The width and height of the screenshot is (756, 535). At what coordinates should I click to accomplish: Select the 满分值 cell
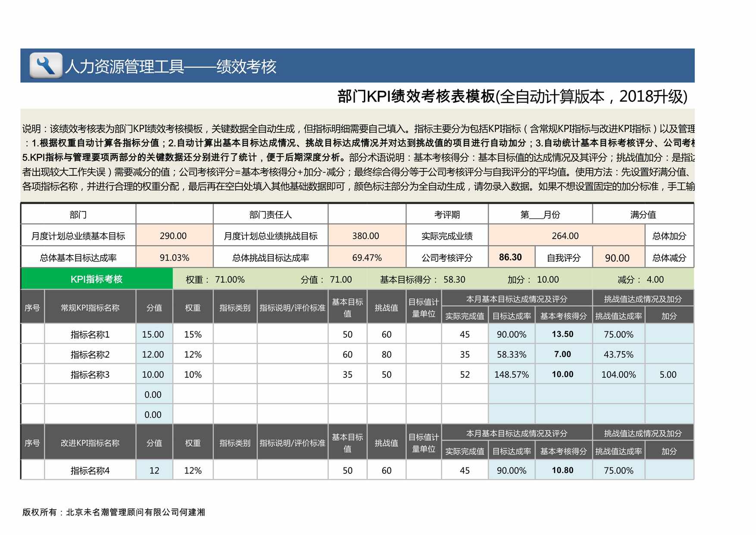pyautogui.click(x=643, y=214)
